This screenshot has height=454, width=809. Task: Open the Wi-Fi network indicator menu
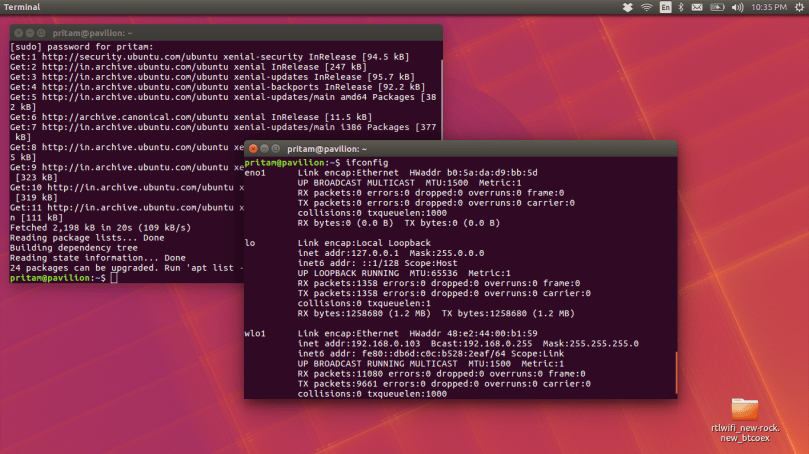point(646,7)
